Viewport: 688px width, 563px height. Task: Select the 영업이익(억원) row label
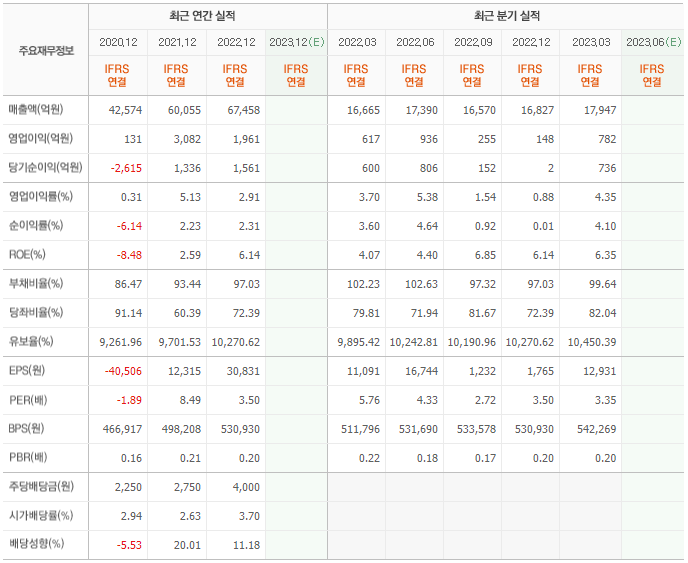(x=40, y=139)
